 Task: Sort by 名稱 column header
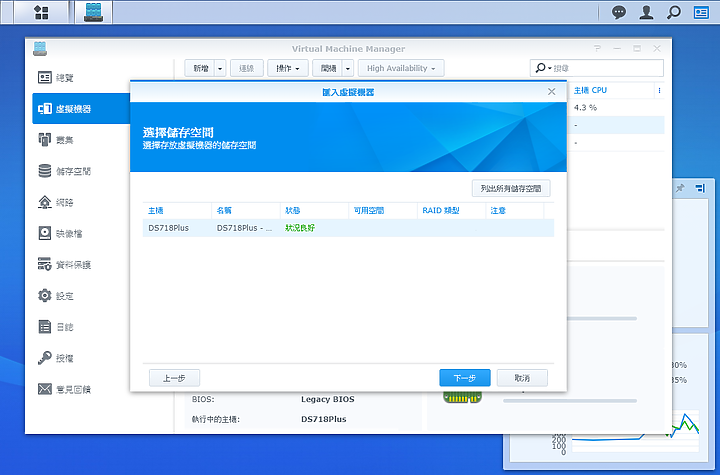pos(246,210)
